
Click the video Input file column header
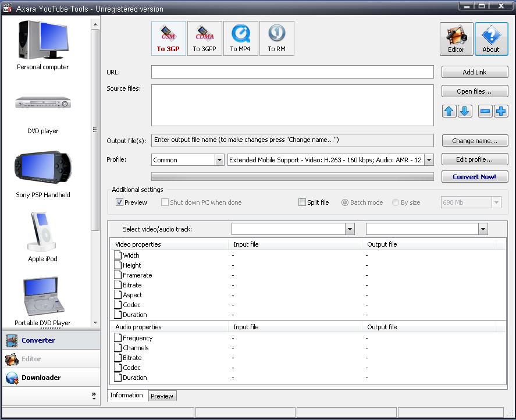(295, 244)
